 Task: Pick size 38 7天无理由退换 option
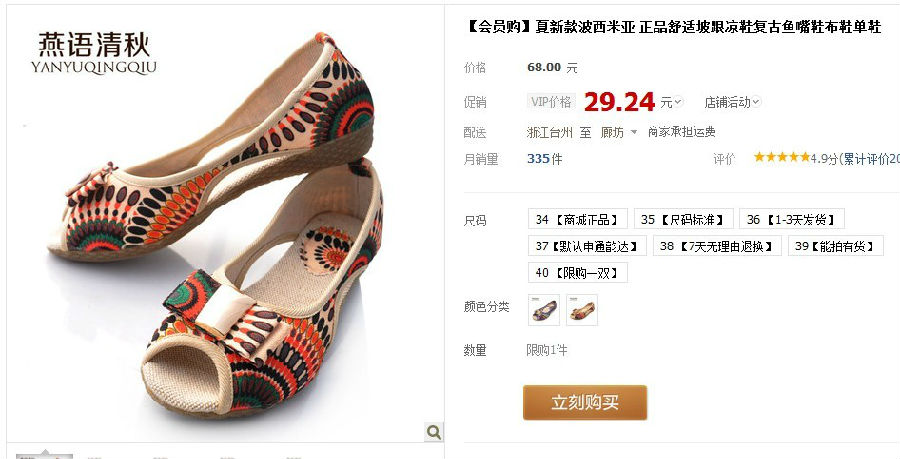click(x=717, y=246)
